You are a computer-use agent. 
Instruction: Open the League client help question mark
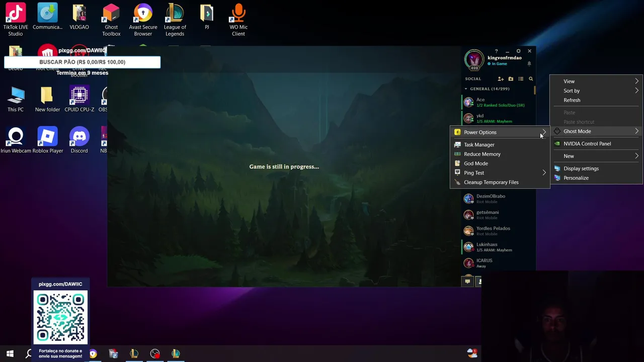[x=496, y=51]
